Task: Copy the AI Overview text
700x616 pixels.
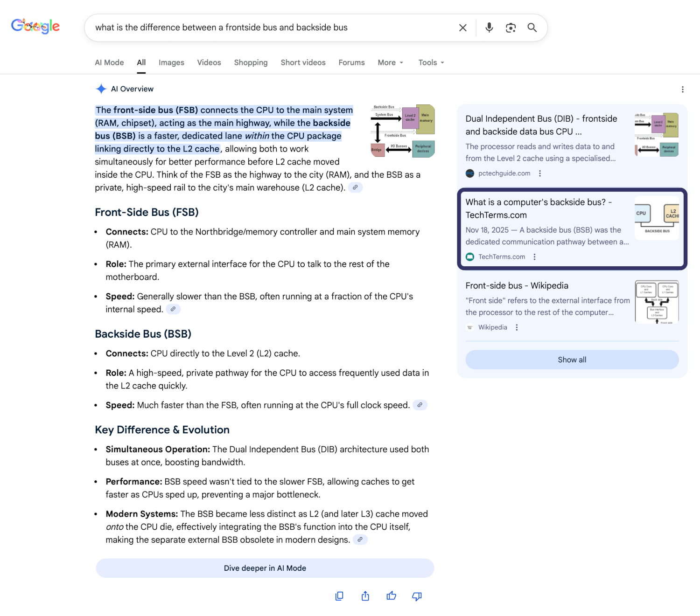Action: point(339,596)
